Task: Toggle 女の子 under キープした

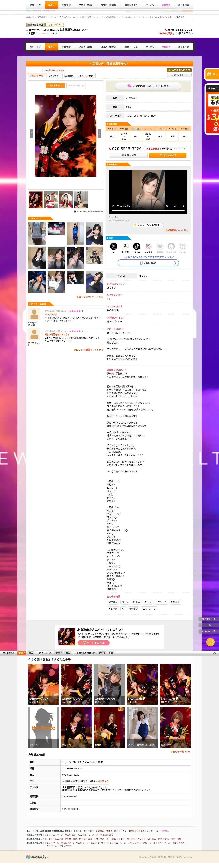Action: (x=59, y=653)
